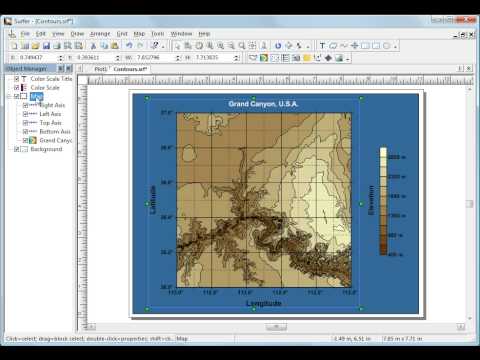
Task: Click the Help question-mark pointer icon
Action: (154, 46)
